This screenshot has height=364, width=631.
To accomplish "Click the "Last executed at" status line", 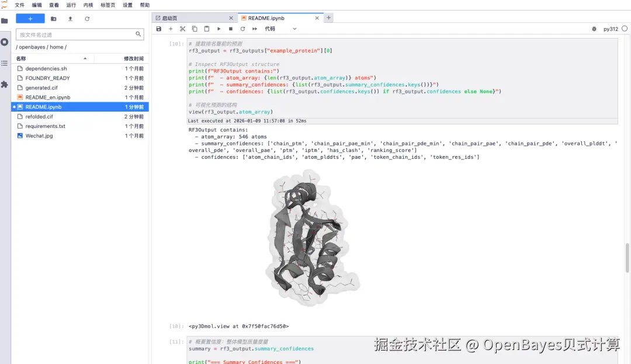I will click(x=247, y=121).
